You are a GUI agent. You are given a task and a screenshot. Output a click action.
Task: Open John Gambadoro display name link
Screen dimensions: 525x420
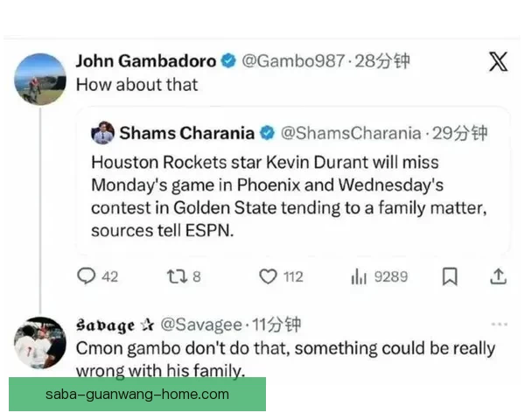click(x=146, y=61)
